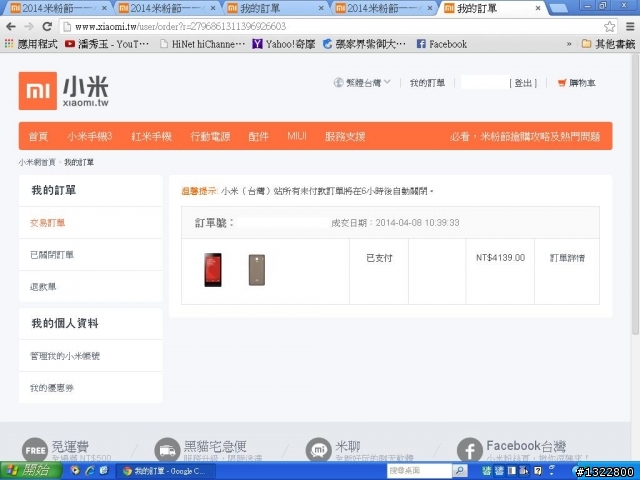The height and width of the screenshot is (480, 640).
Task: Open MIUI in the nav bar
Action: (297, 136)
